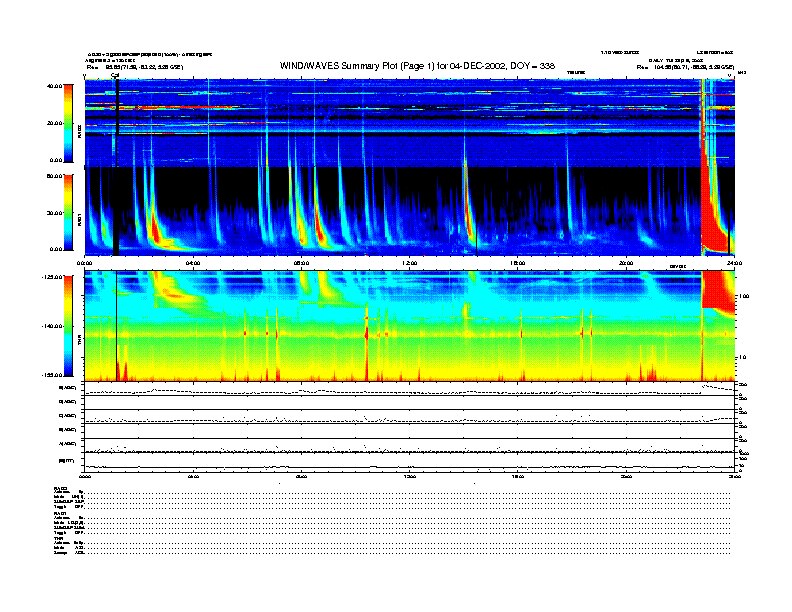792x612 pixels.
Task: Click the RAD1 panel color scale bar
Action: (x=68, y=212)
